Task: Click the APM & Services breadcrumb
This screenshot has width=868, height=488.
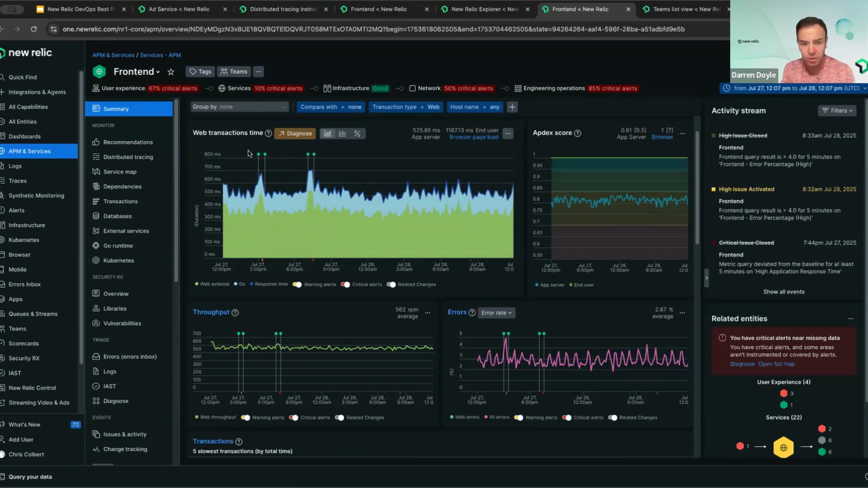Action: [x=113, y=55]
